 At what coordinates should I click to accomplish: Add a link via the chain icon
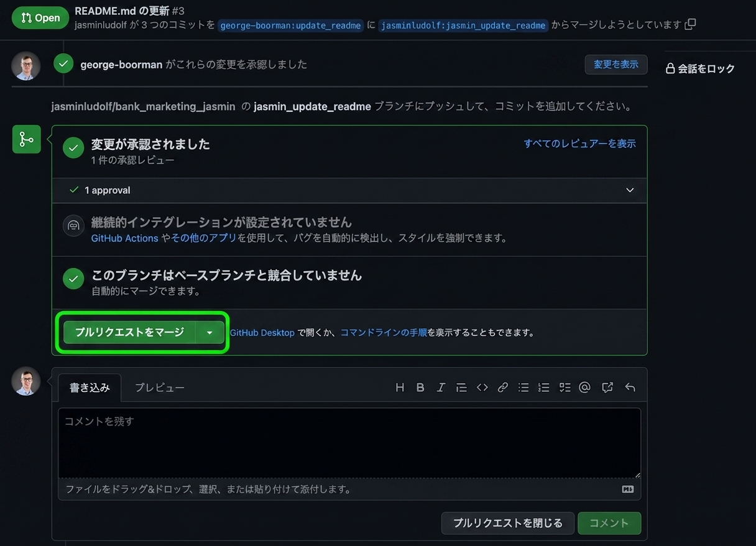pyautogui.click(x=503, y=387)
